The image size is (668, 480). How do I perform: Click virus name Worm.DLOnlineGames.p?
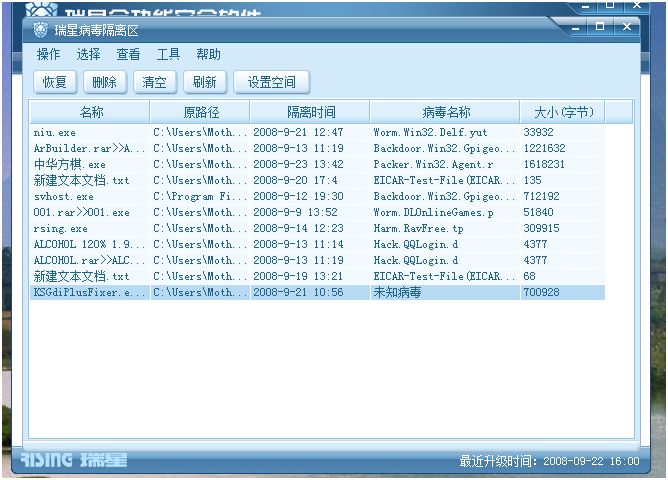433,212
